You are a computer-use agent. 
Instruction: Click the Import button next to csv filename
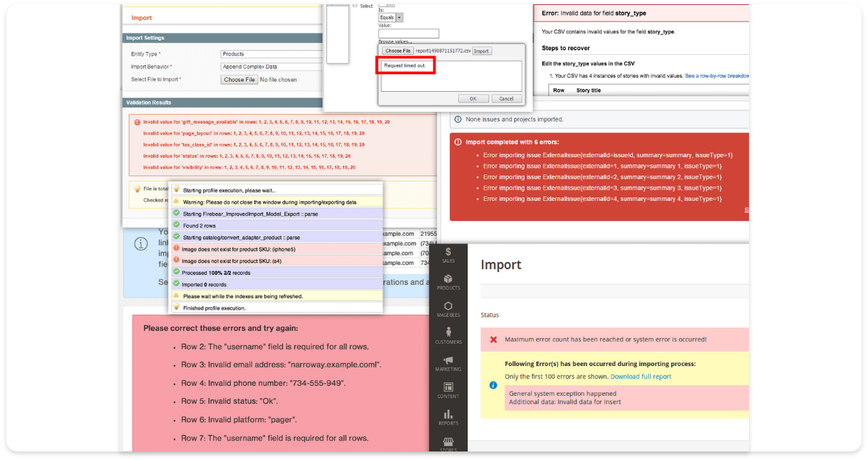[482, 51]
